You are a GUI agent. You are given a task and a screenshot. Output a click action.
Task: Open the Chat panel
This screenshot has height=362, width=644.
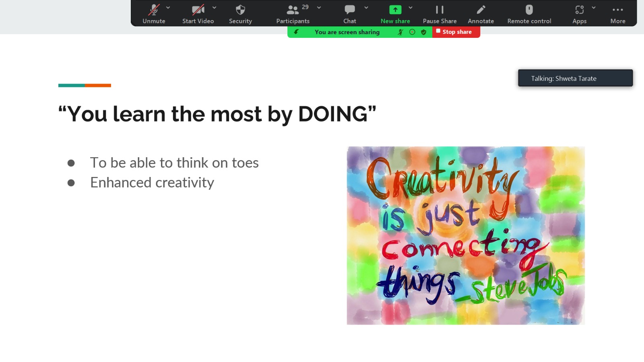tap(349, 14)
